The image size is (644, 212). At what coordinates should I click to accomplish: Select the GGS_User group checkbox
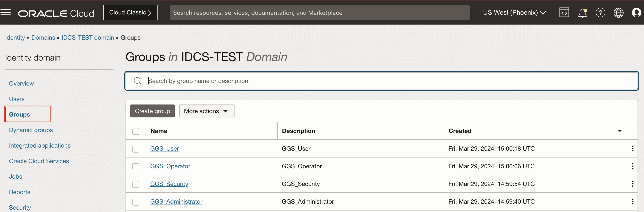[136, 149]
